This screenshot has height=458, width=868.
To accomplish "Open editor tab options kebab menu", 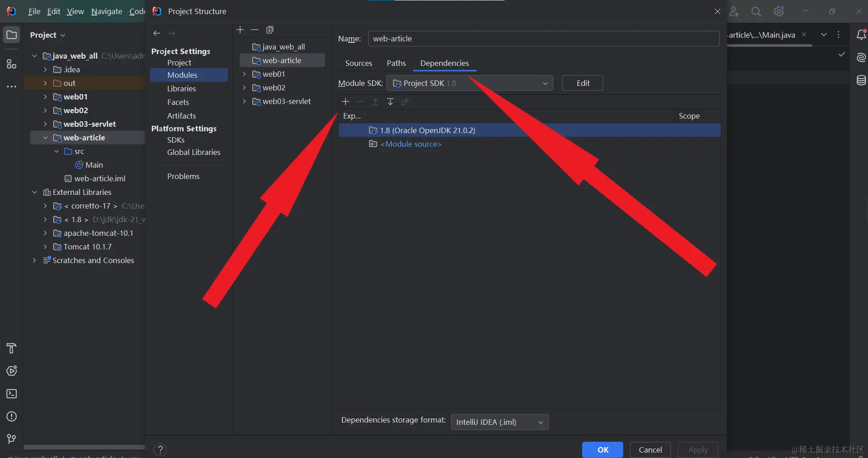I will pos(838,35).
